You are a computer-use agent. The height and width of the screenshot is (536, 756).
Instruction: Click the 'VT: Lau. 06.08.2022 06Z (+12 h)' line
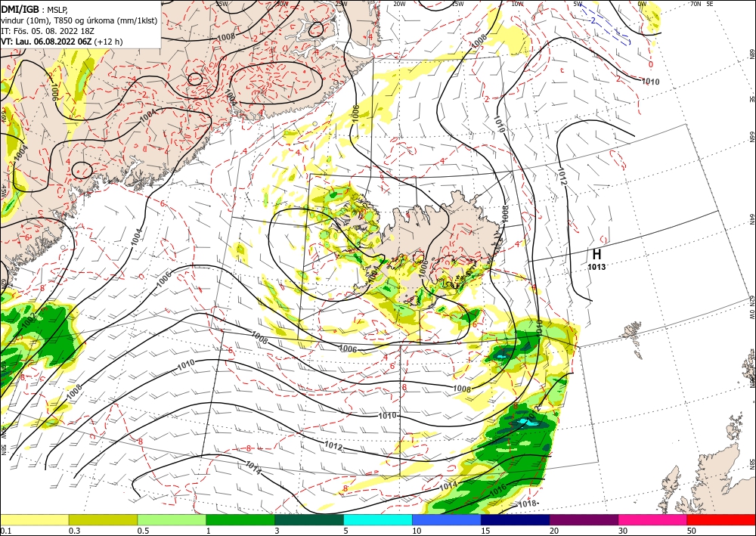pos(62,42)
